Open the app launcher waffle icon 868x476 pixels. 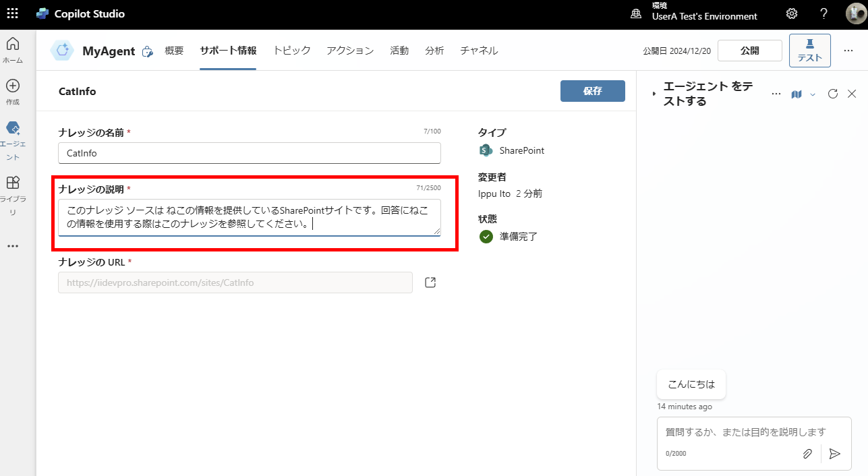pyautogui.click(x=12, y=13)
